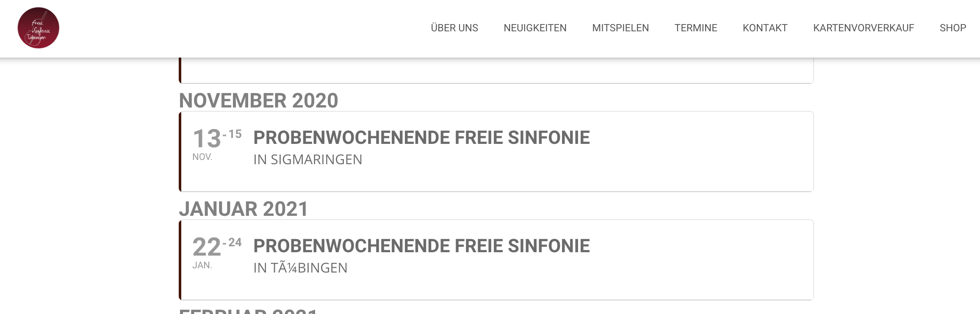Click the "In Sigmaringen" location text
The image size is (980, 314).
[x=308, y=160]
